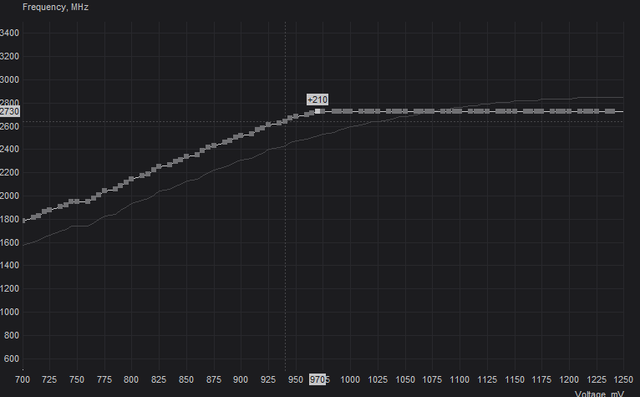Click the 950 voltage axis label

[296, 379]
